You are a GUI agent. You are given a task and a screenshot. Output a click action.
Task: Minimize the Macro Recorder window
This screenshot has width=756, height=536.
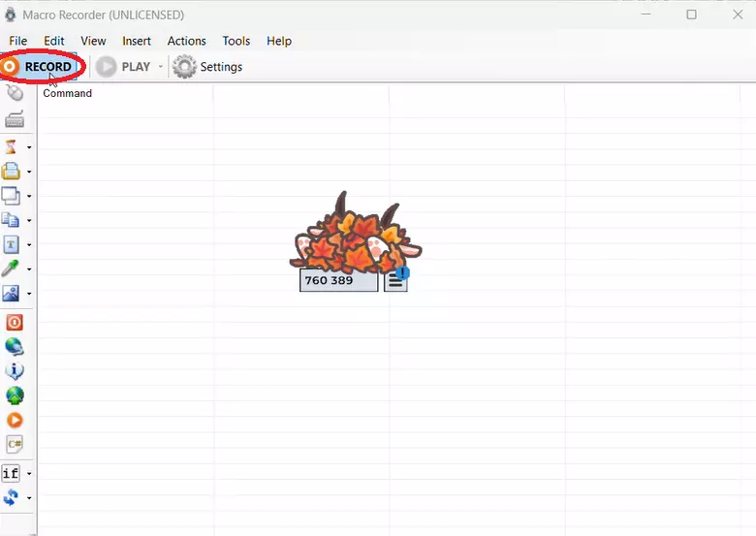[646, 15]
